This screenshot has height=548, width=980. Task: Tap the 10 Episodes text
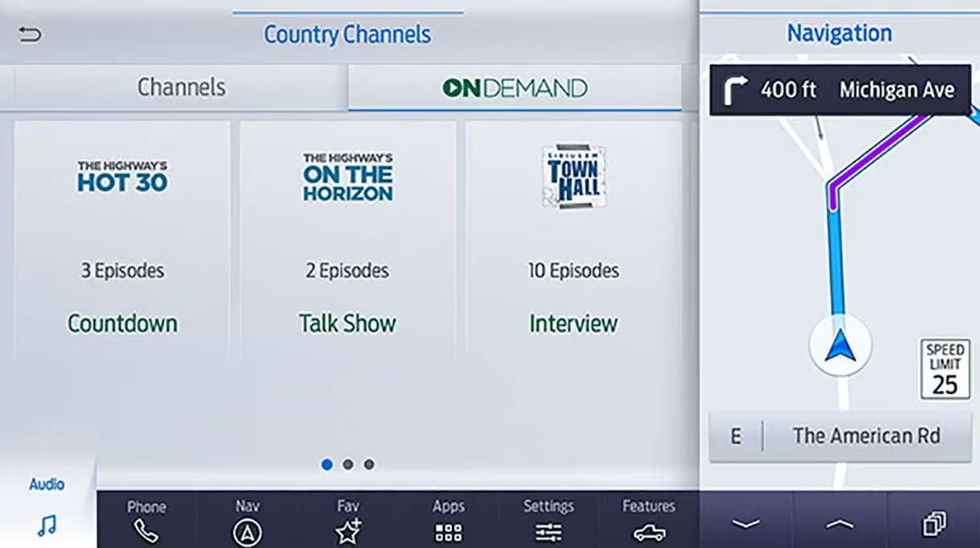573,271
